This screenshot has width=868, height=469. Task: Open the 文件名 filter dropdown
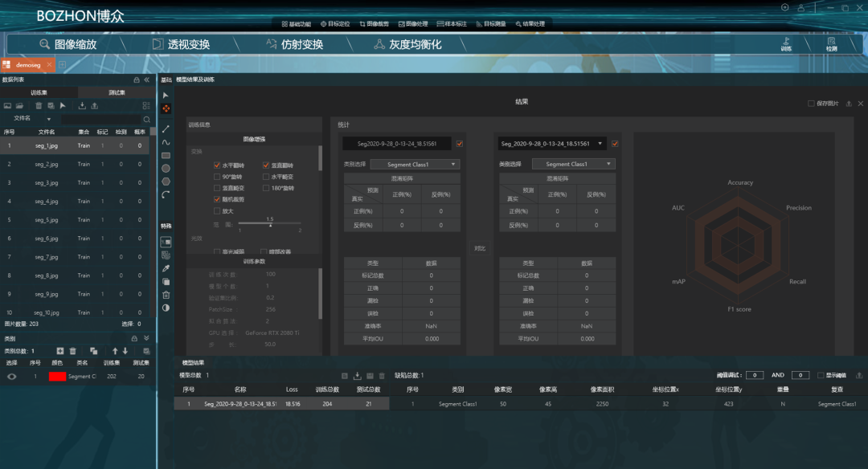[49, 119]
